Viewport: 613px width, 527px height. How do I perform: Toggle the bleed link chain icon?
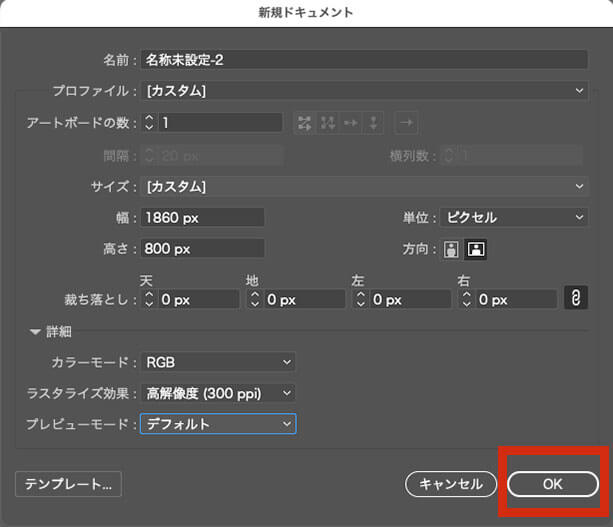(x=575, y=298)
